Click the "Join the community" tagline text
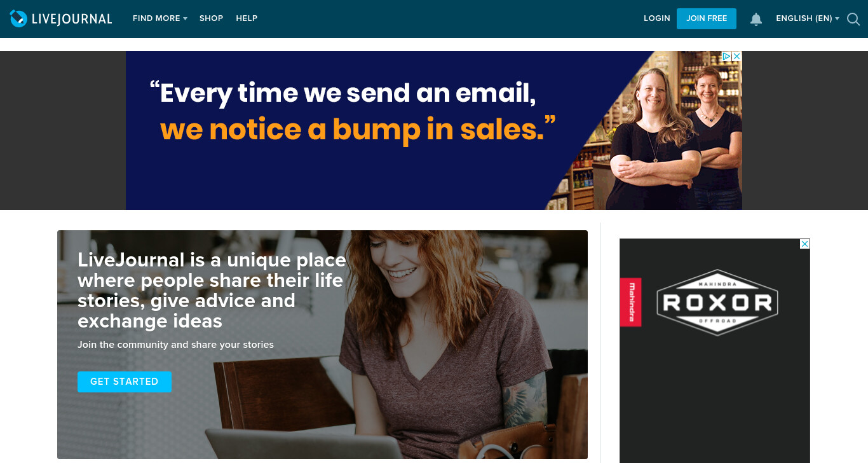The image size is (868, 463). pyautogui.click(x=175, y=345)
